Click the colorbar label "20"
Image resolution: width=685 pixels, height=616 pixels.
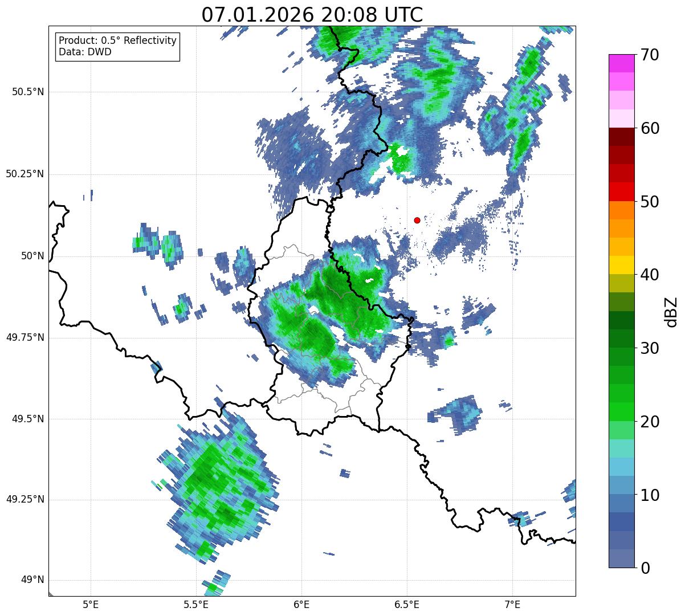650,421
